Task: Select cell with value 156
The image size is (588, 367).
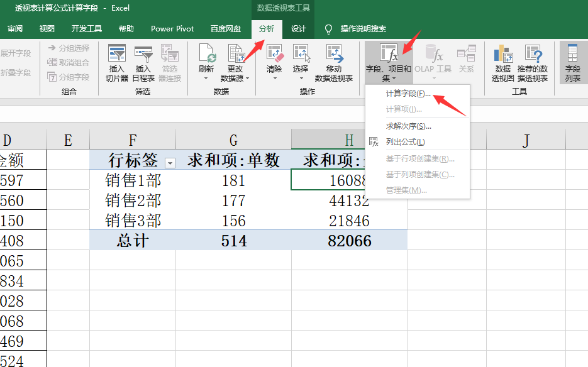Action: click(233, 220)
